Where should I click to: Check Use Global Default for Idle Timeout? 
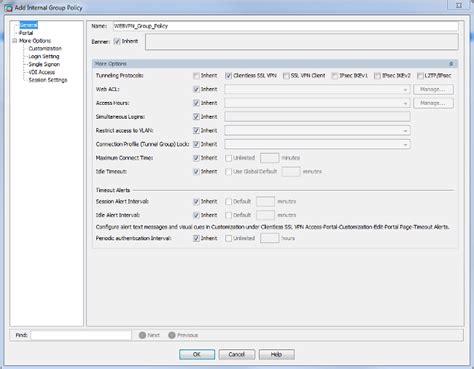[228, 172]
